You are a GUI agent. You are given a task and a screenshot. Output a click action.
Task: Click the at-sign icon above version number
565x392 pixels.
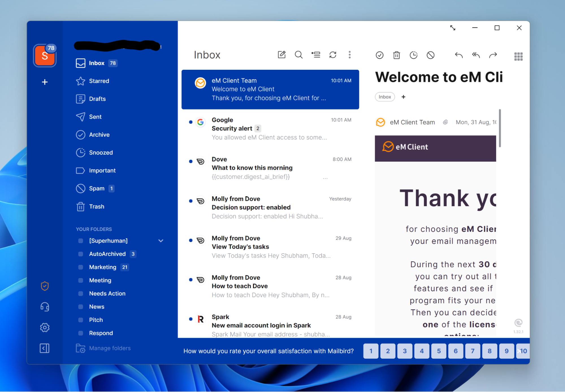click(518, 323)
